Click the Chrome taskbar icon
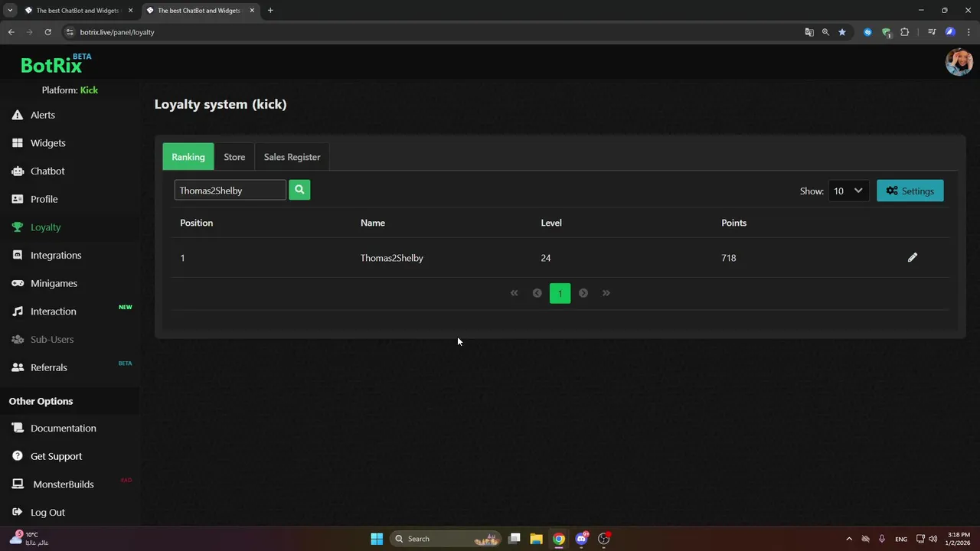Viewport: 980px width, 551px height. click(559, 539)
